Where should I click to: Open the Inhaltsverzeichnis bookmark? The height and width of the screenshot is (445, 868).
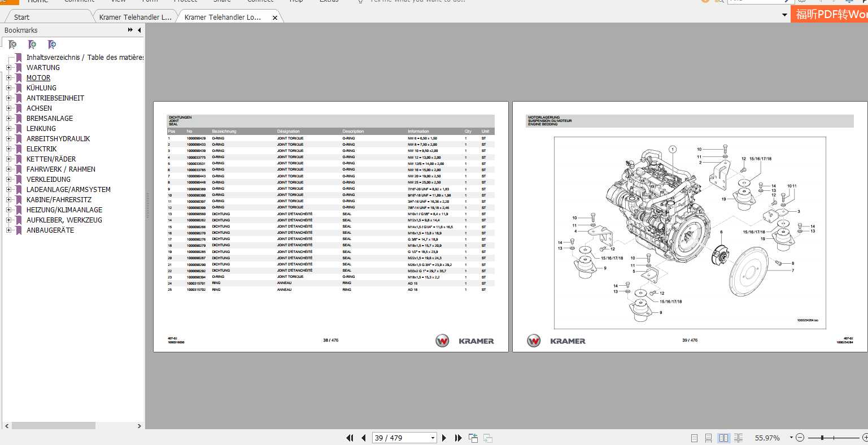pyautogui.click(x=85, y=58)
